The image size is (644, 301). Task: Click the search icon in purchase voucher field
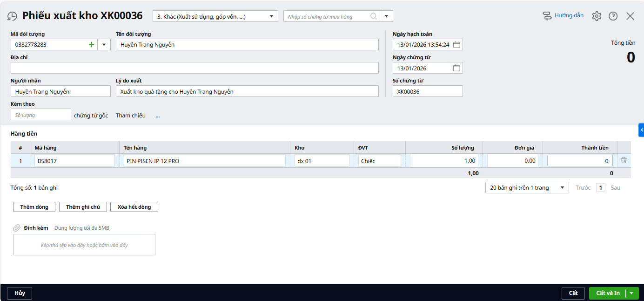tap(373, 16)
